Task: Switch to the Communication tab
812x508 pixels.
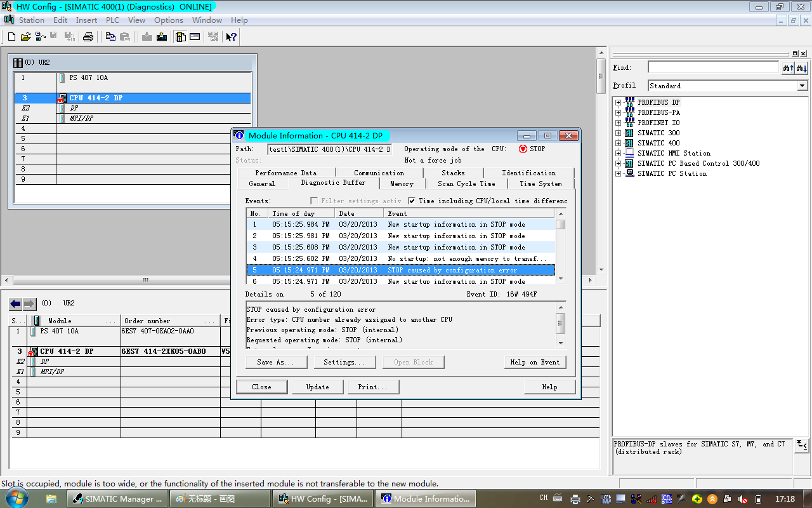Action: (x=379, y=173)
